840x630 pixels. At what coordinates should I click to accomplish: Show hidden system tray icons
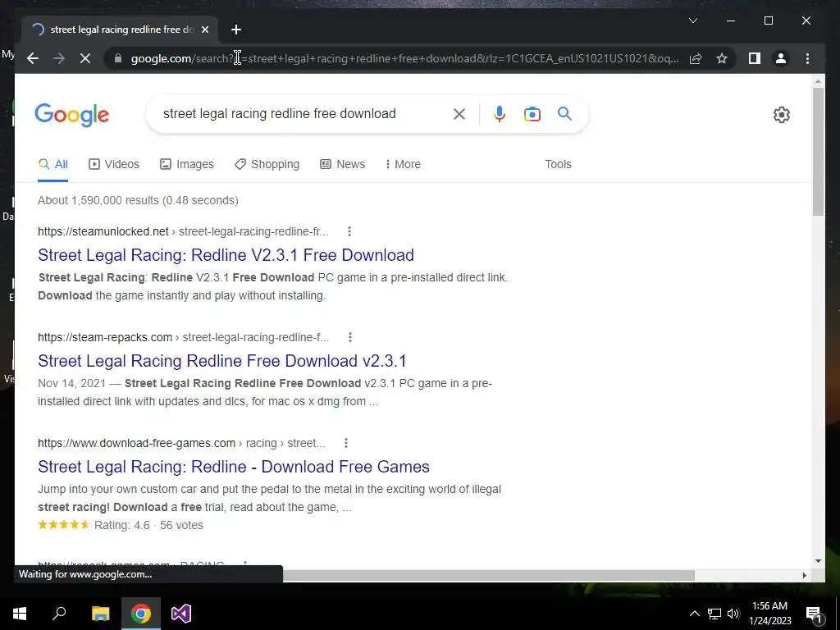(694, 614)
